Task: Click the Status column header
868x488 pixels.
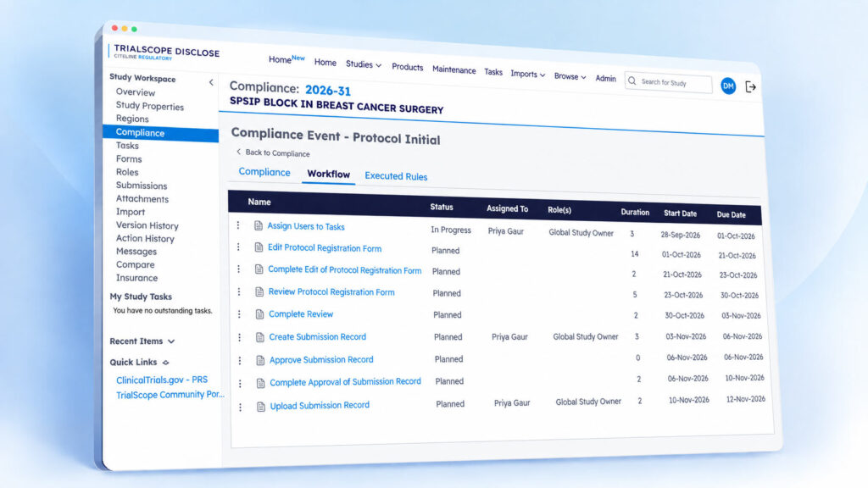Action: point(441,207)
